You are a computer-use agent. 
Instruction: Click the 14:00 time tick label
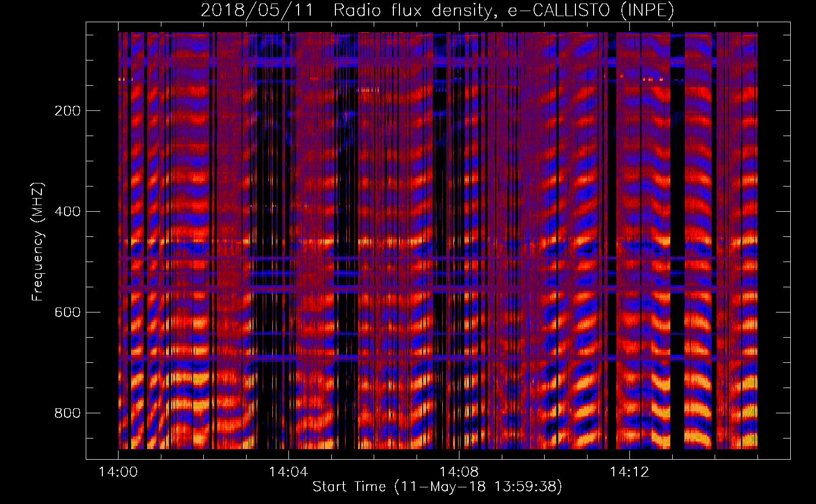[x=118, y=472]
